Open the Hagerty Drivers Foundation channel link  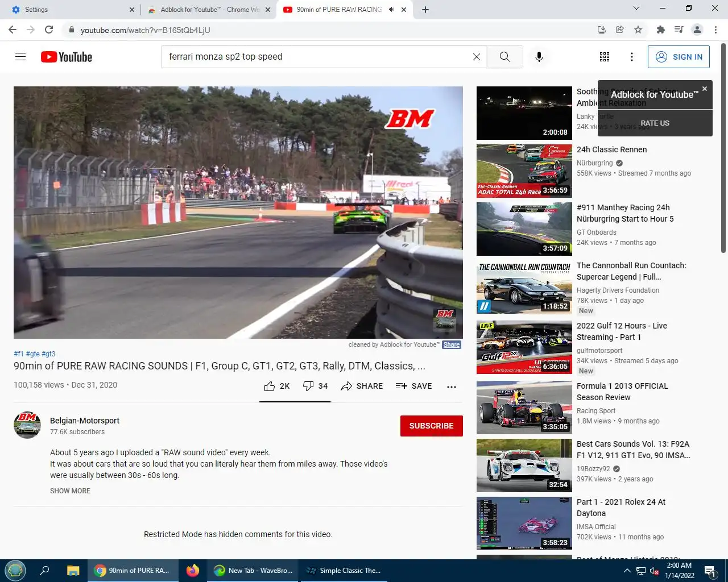618,290
